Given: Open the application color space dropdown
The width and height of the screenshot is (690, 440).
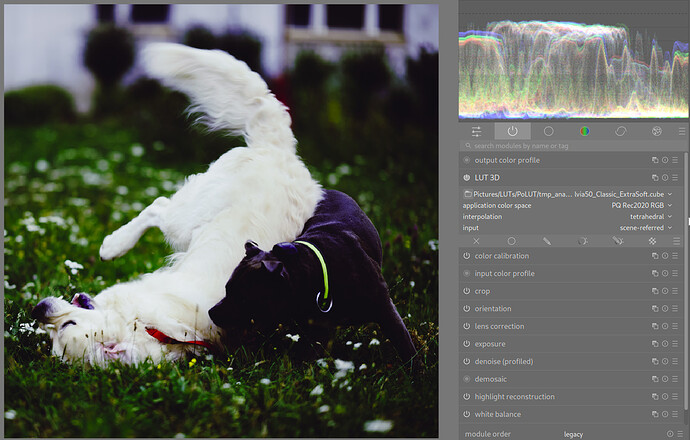Looking at the screenshot, I should tap(568, 205).
